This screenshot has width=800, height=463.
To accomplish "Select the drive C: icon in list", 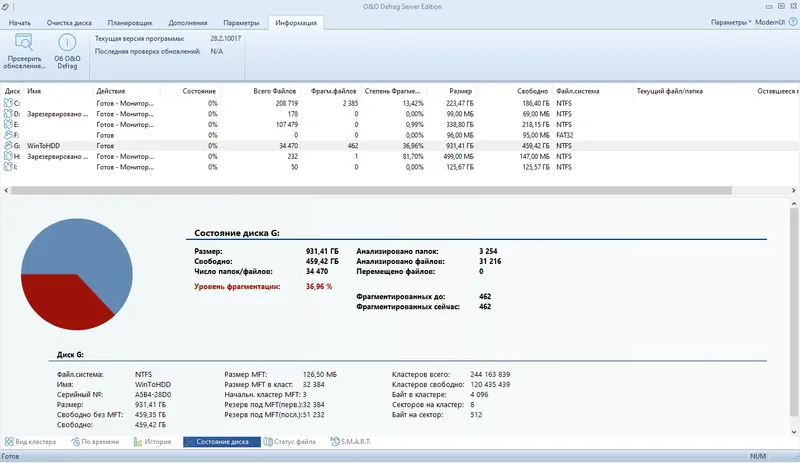I will tap(8, 103).
